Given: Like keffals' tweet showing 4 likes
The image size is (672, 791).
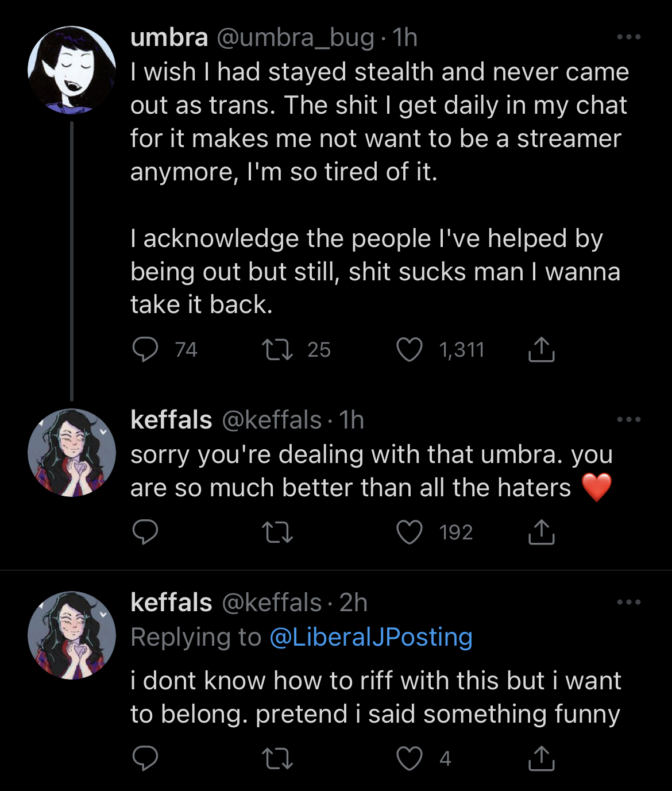Looking at the screenshot, I should click(410, 758).
